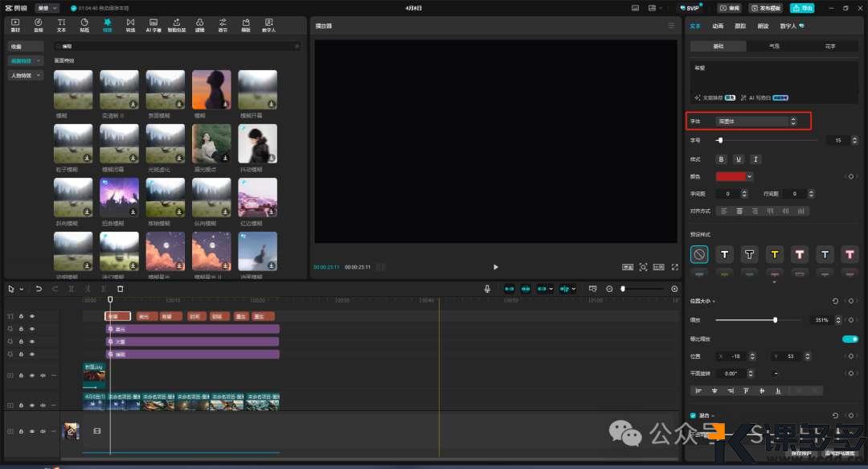Click the delete clip trash icon
Image resolution: width=868 pixels, height=469 pixels.
(121, 289)
